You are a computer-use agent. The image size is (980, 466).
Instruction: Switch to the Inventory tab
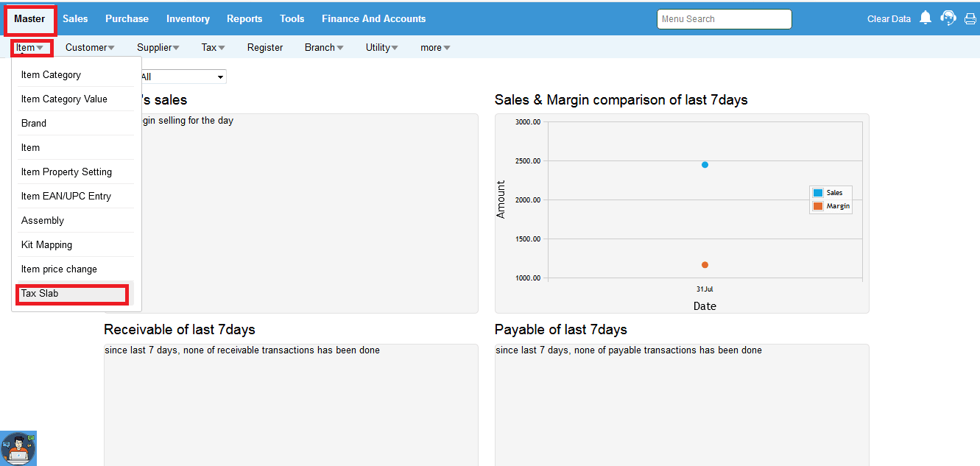coord(188,19)
